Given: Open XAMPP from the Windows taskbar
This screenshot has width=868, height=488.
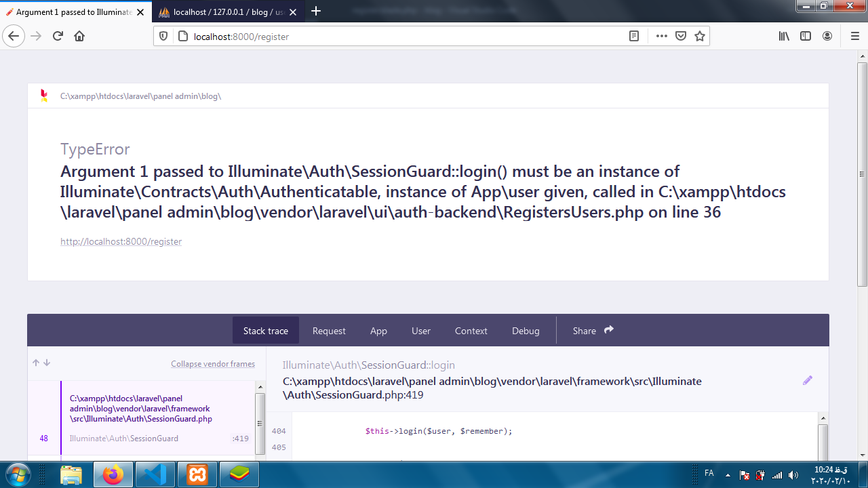Looking at the screenshot, I should [x=197, y=475].
